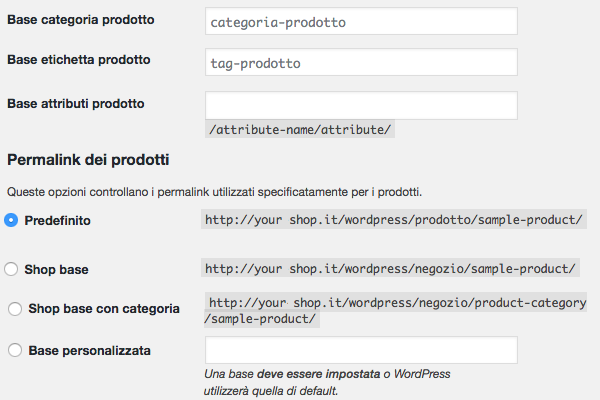Screen dimensions: 600x400
Task: Click the categoria-prodotto text field
Action: [x=360, y=22]
